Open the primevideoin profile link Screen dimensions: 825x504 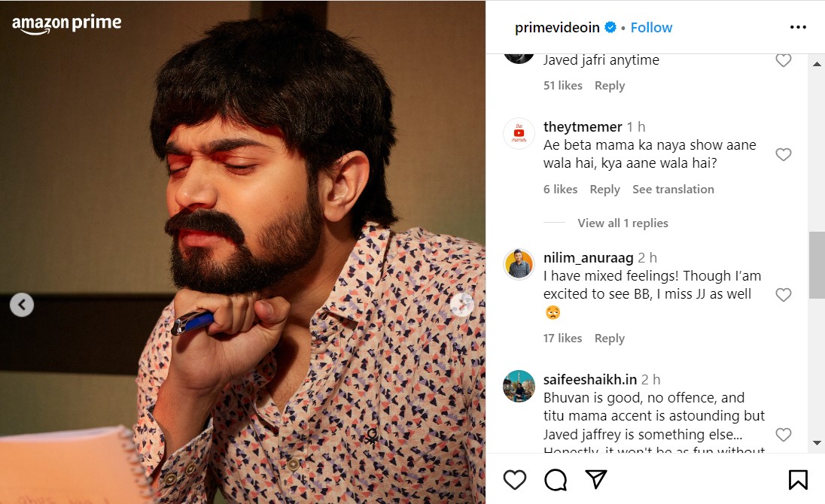[x=557, y=28]
